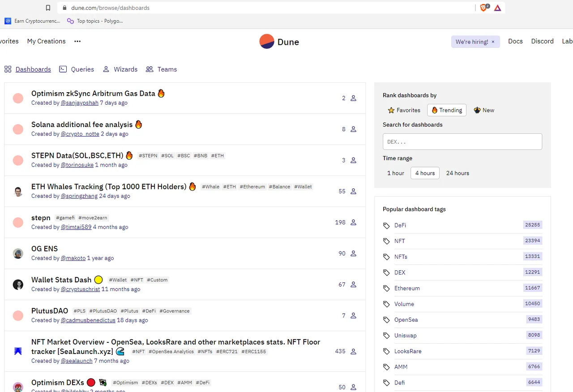Image resolution: width=573 pixels, height=392 pixels.
Task: Open Earn Cryptocurrency bookmark
Action: 33,21
